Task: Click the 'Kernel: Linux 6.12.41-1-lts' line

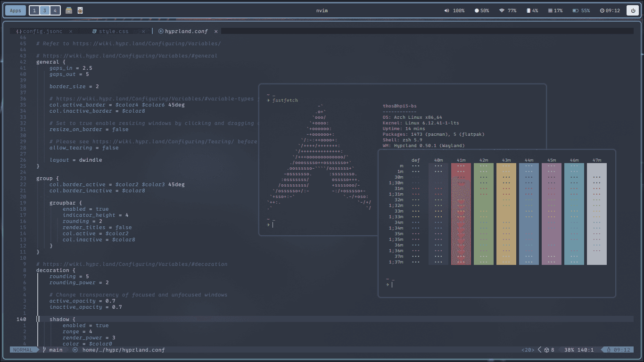Action: (x=421, y=123)
